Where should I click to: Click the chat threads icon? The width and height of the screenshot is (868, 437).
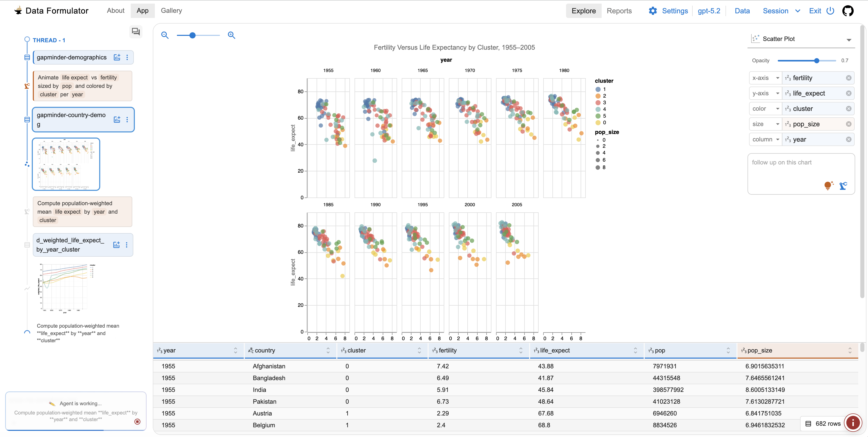click(x=136, y=32)
